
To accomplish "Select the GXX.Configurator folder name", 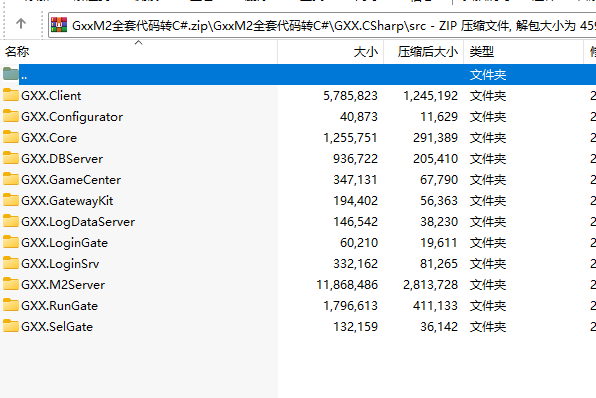I will tap(72, 117).
